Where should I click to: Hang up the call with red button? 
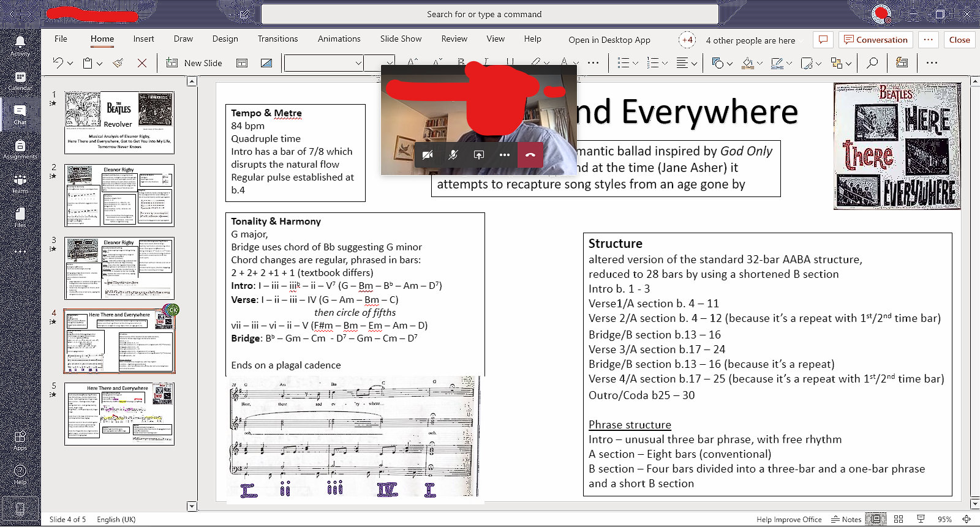tap(530, 155)
